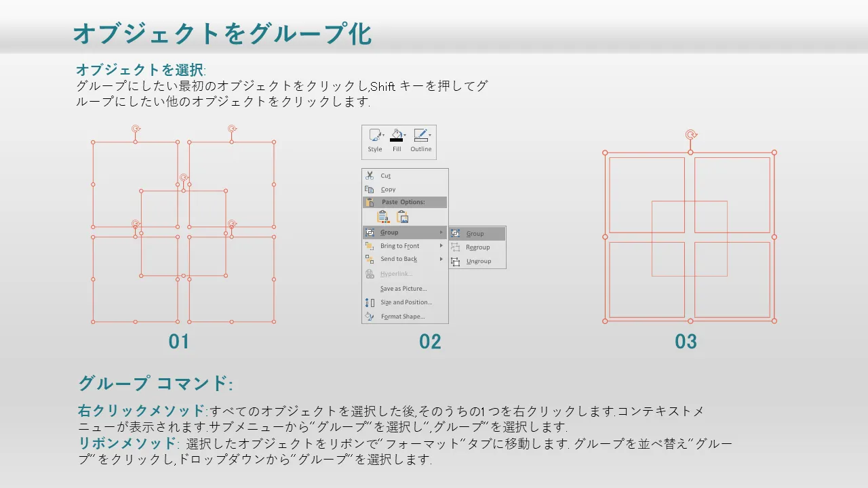This screenshot has height=488, width=868.
Task: Click the Ungroup icon in submenu
Action: click(x=456, y=262)
